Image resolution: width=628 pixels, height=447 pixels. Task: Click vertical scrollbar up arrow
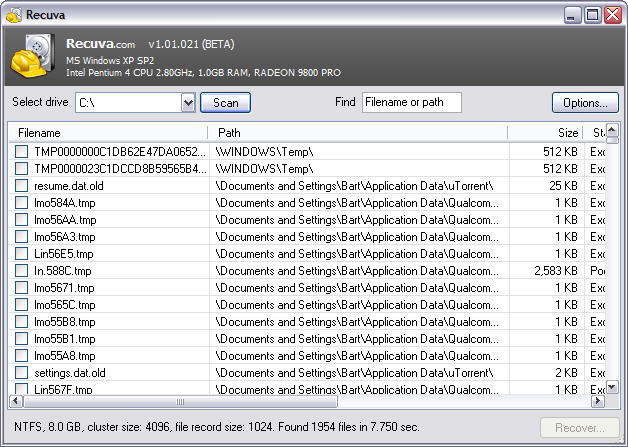pos(612,130)
